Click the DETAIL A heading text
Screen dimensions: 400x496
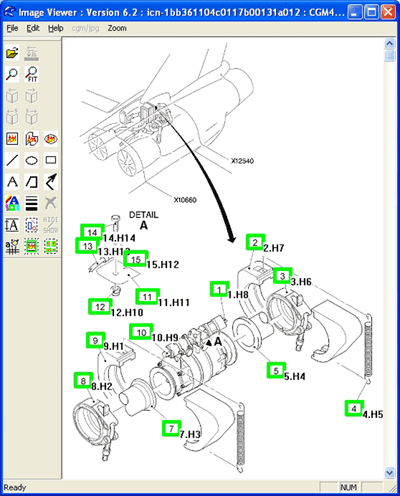[144, 220]
